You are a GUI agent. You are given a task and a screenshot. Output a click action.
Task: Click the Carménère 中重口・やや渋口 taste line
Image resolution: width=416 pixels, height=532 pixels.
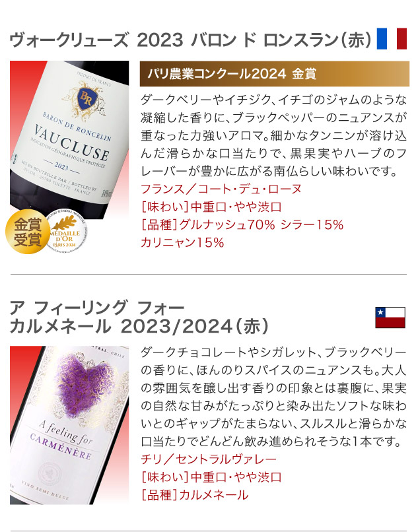click(x=211, y=477)
